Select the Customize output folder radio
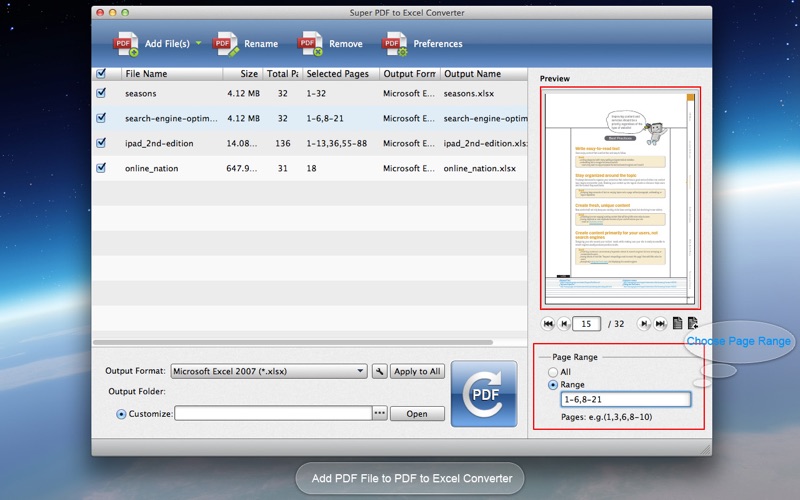Image resolution: width=800 pixels, height=500 pixels. [x=121, y=414]
